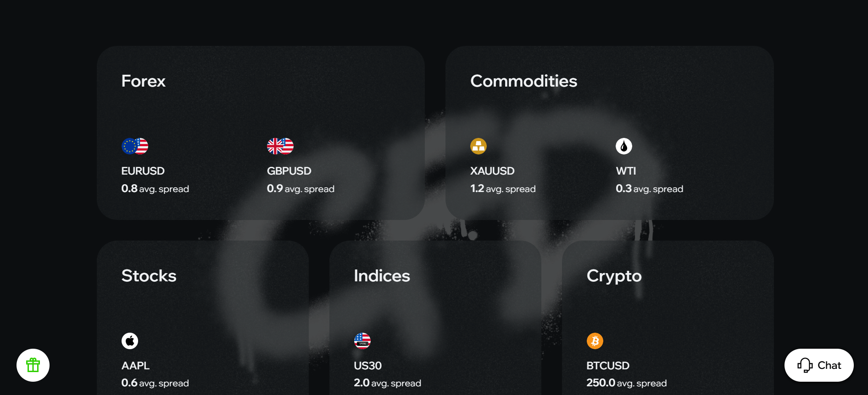Screen dimensions: 868x395
Task: Select the Stocks card heading
Action: point(149,276)
